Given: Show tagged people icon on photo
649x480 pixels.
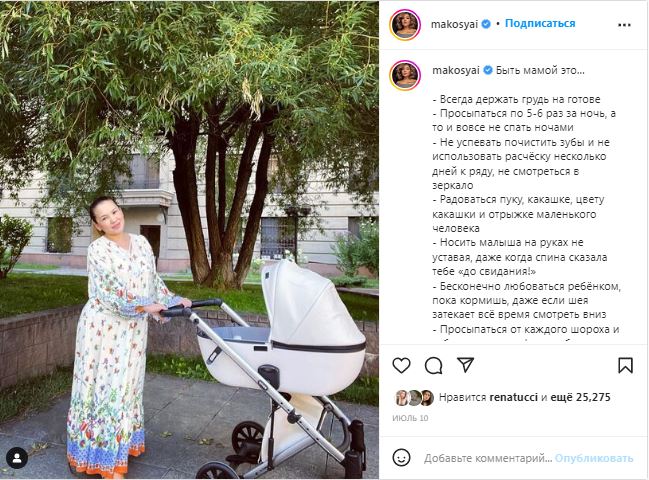Looking at the screenshot, I should (x=17, y=458).
